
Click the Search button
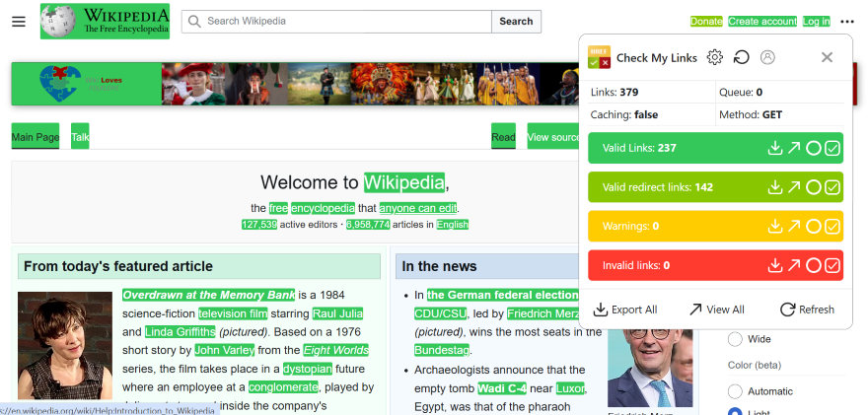pos(516,22)
